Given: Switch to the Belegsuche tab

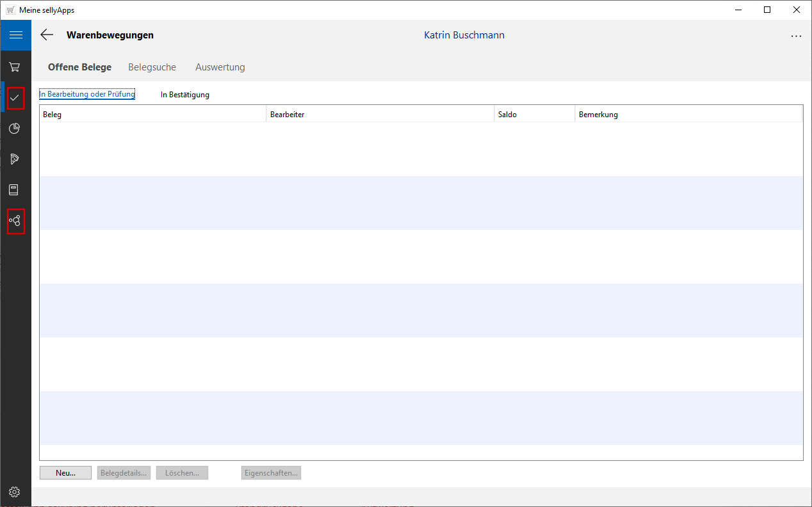Looking at the screenshot, I should [x=152, y=67].
